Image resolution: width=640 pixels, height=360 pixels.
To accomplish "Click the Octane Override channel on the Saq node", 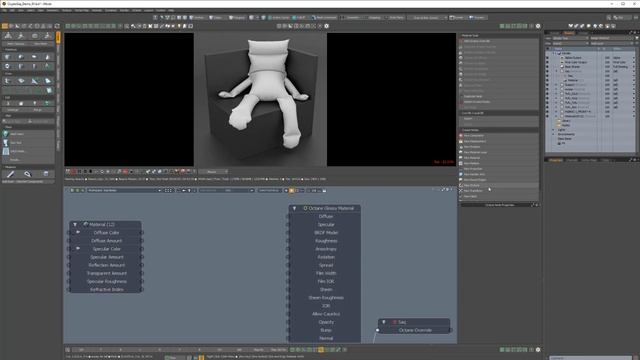I will (x=414, y=330).
